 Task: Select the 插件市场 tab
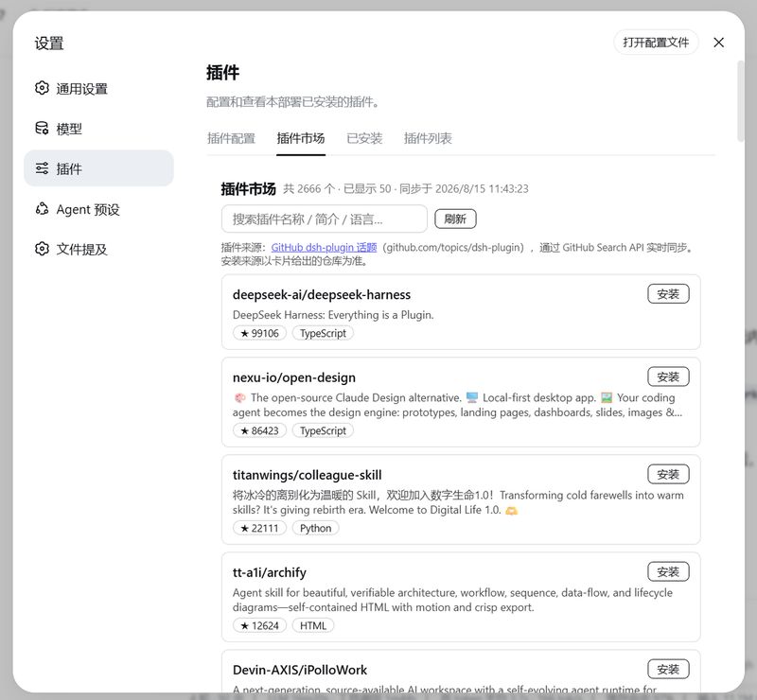coord(301,138)
